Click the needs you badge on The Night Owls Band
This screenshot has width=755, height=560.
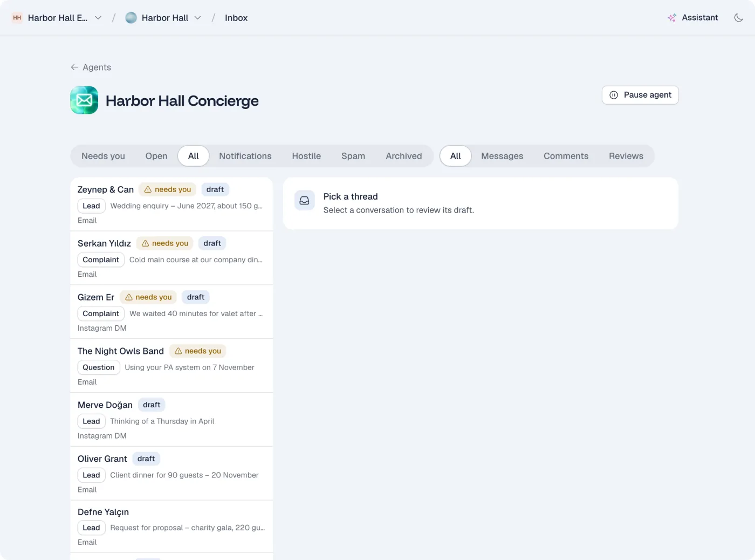198,351
